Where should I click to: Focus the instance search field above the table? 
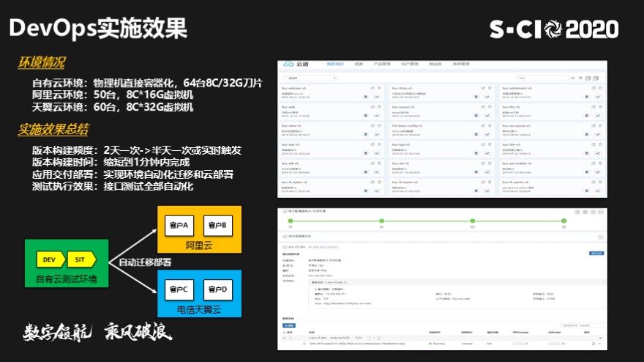pos(583,325)
